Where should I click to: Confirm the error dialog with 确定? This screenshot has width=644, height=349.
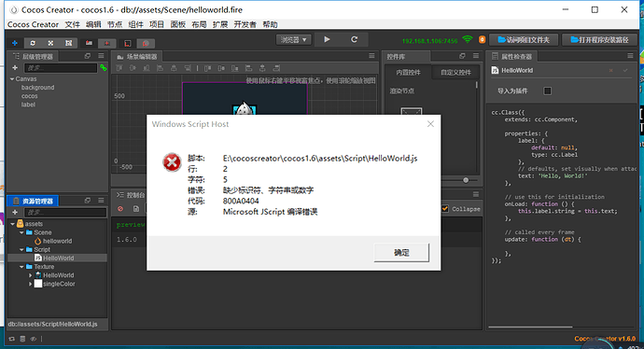(401, 253)
